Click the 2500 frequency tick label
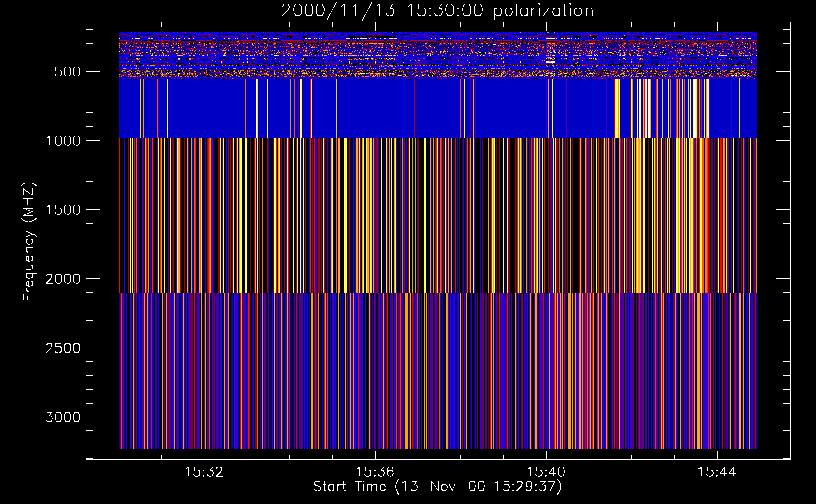Viewport: 816px width, 504px height. [x=63, y=348]
